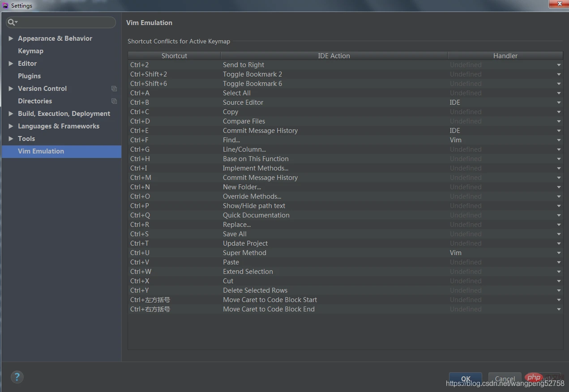Open handler dropdown for Ctrl+F Find row
Screen dimensions: 569x392
pos(559,140)
